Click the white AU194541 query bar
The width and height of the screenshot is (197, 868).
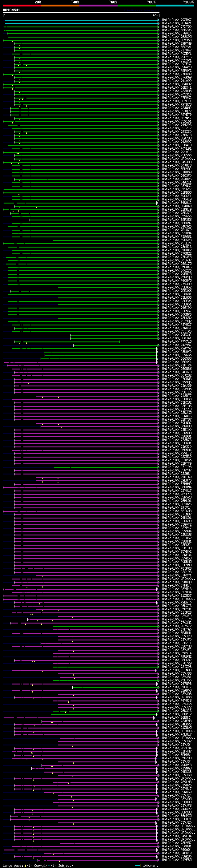pyautogui.click(x=81, y=12)
